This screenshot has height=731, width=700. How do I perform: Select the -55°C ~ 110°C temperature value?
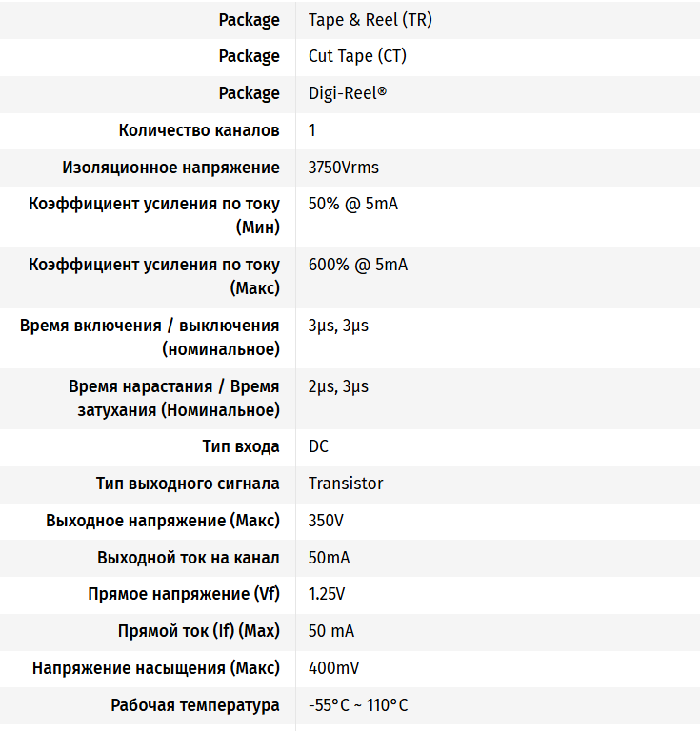(358, 705)
